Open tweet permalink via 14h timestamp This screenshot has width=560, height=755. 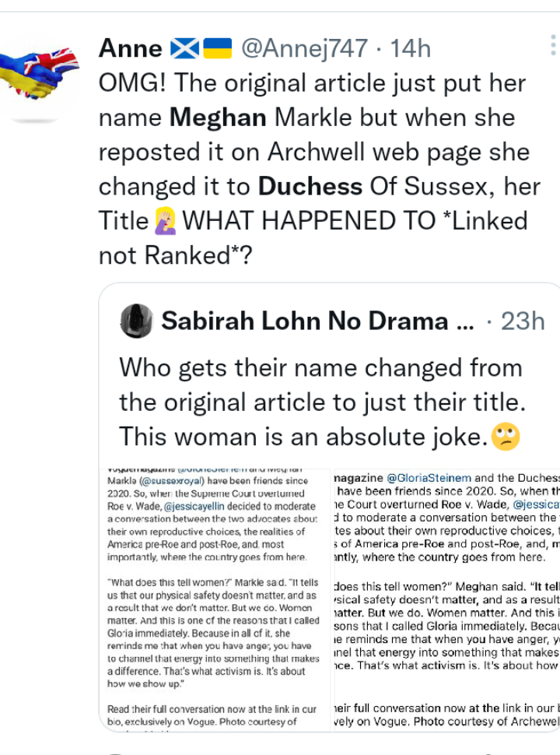410,49
